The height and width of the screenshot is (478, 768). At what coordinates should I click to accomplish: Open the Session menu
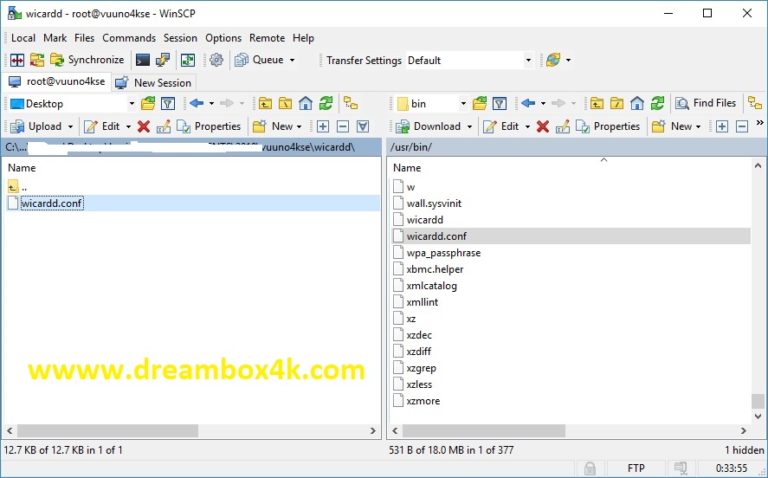(x=180, y=38)
